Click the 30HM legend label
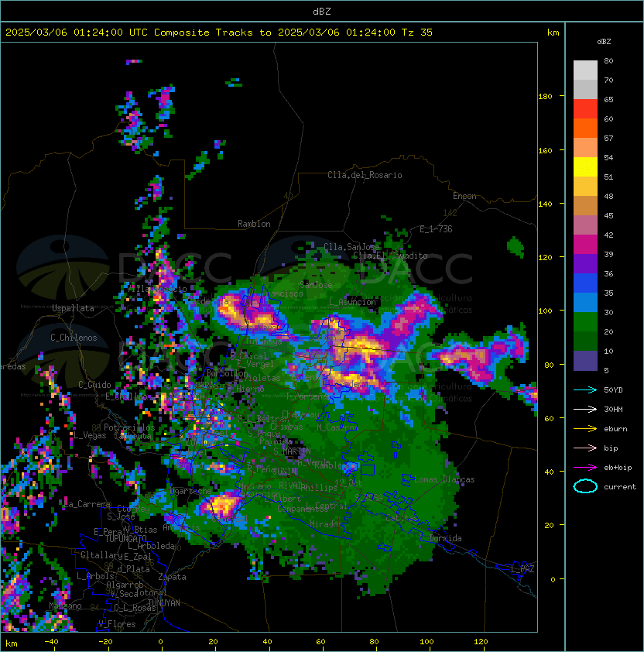The image size is (644, 652). (x=613, y=410)
